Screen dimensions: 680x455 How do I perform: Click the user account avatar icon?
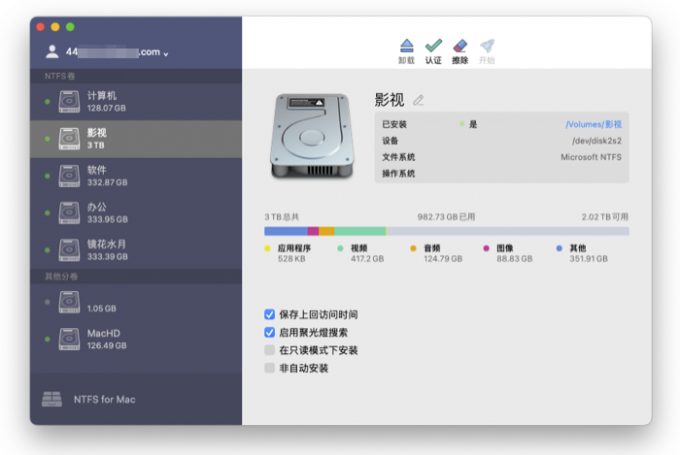(x=52, y=52)
